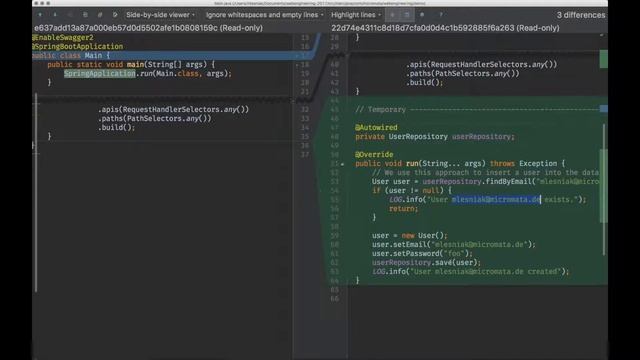Click the highlighted SpringApplication word
The image size is (640, 360).
[x=100, y=73]
